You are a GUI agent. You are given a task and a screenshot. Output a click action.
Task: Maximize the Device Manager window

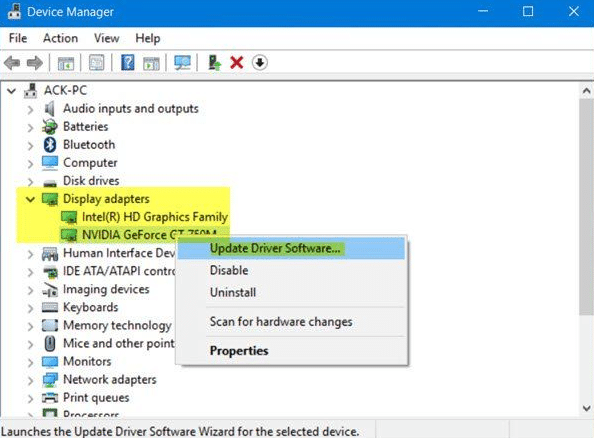(x=528, y=11)
